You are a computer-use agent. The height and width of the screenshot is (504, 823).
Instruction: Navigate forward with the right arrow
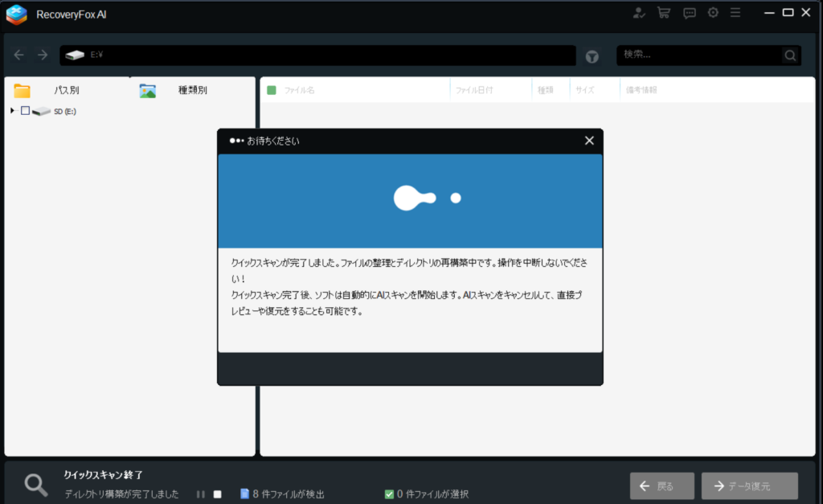(43, 55)
